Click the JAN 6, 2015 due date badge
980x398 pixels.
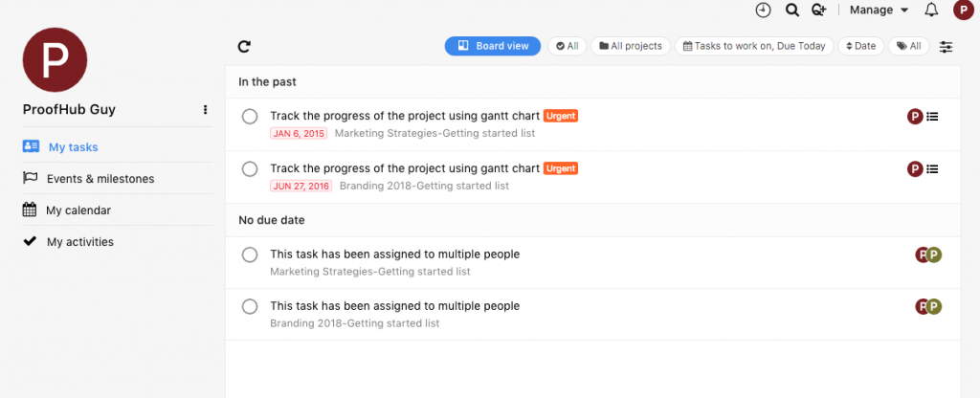click(x=299, y=133)
